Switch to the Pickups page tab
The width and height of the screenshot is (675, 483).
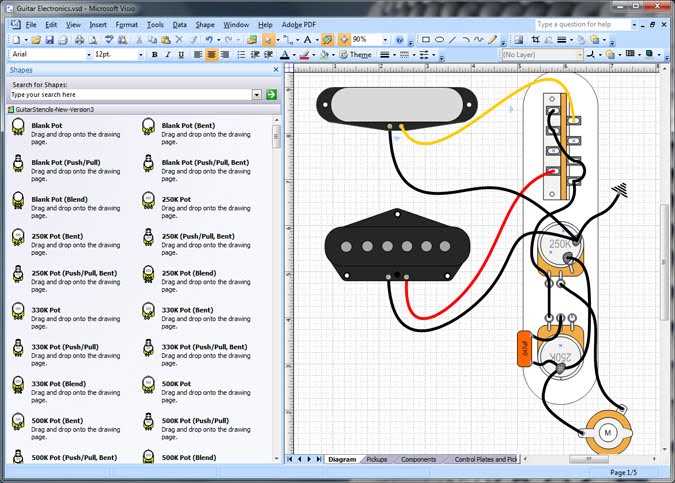pyautogui.click(x=377, y=459)
